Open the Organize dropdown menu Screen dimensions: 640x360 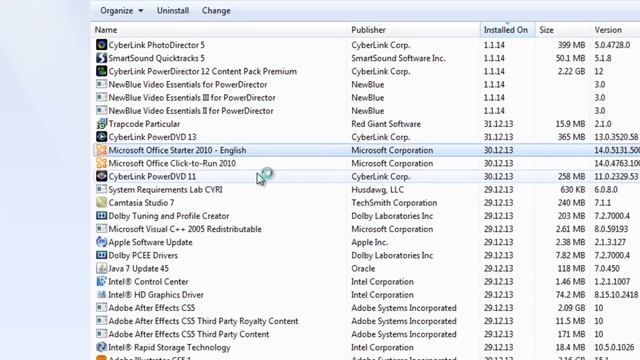(x=122, y=11)
